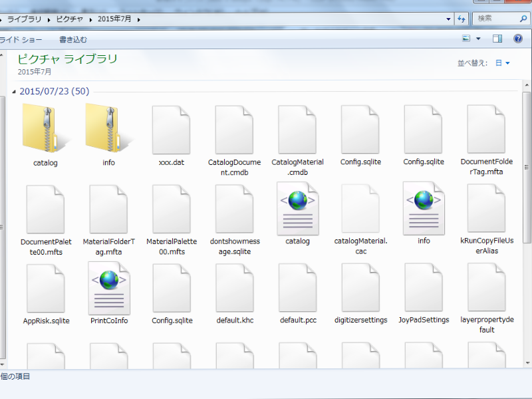The width and height of the screenshot is (532, 399).
Task: Click in the 検索 search box
Action: pos(493,19)
